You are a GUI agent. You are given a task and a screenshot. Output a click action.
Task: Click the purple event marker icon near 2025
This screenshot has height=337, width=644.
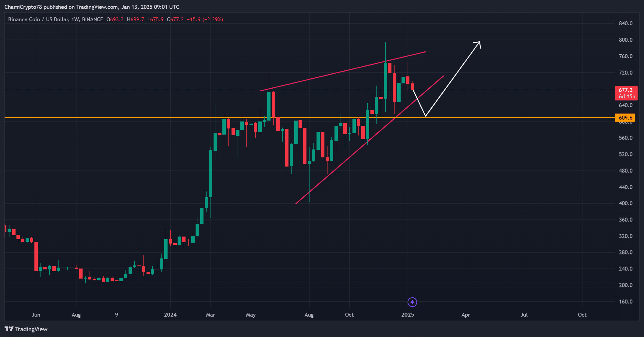[x=412, y=302]
